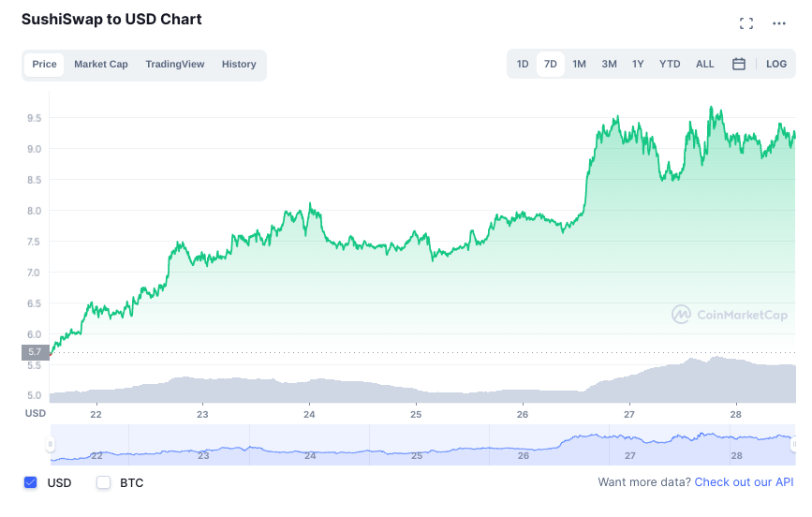Choose the 1M time range
This screenshot has height=517, width=812.
click(580, 64)
